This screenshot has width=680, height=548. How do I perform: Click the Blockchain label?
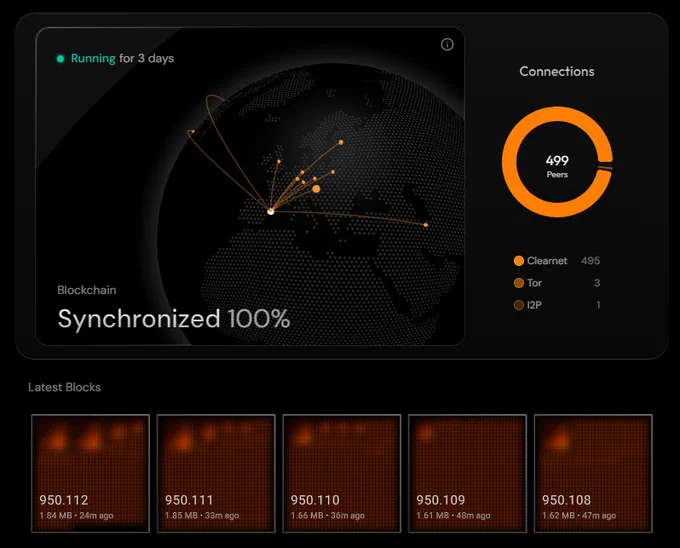click(87, 290)
